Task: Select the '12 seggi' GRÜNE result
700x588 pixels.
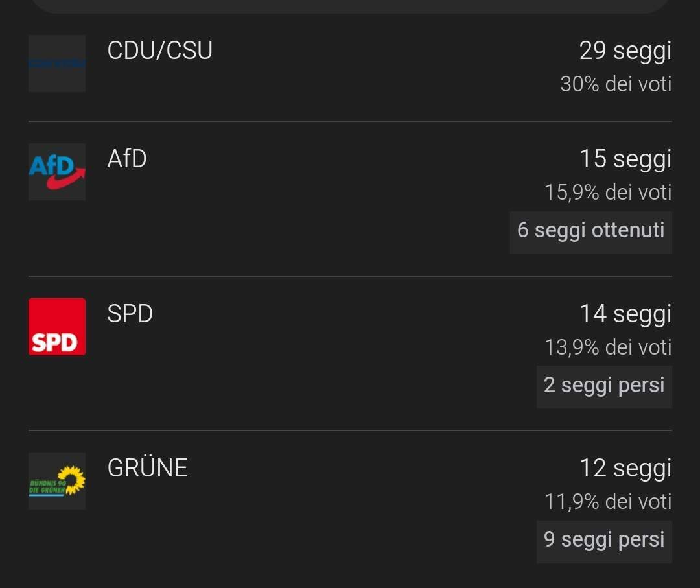Action: (x=625, y=469)
